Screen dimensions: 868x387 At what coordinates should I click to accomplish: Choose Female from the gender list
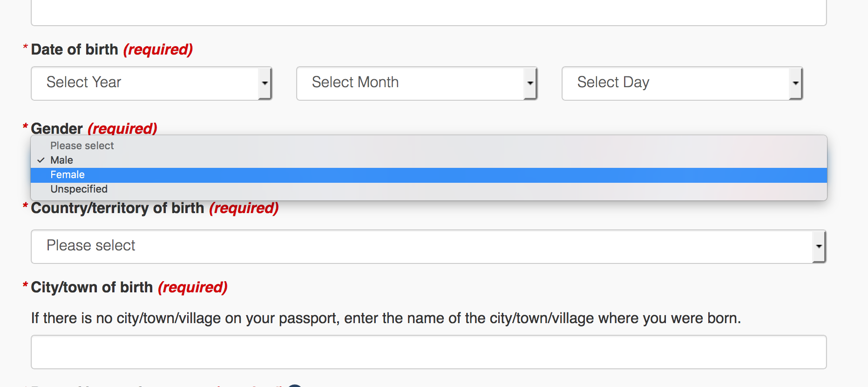pos(68,175)
